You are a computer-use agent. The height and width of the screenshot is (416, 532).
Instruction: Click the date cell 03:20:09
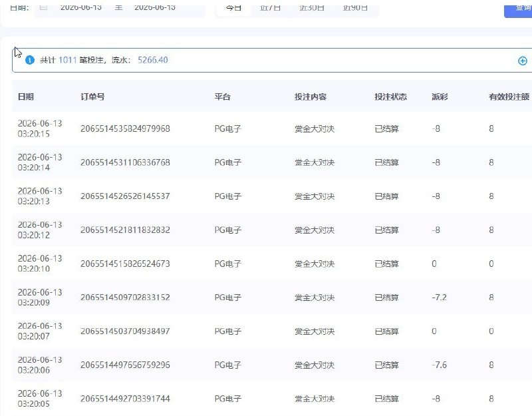tap(40, 298)
